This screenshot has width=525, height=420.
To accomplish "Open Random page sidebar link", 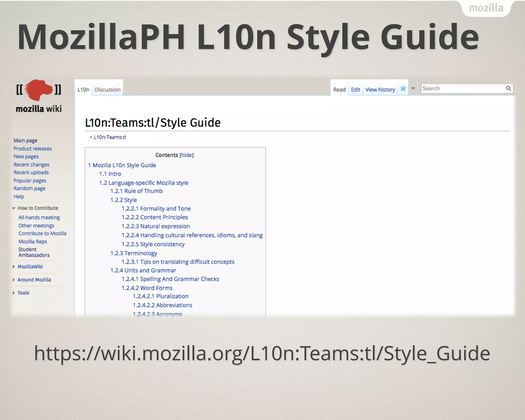I will coord(29,188).
